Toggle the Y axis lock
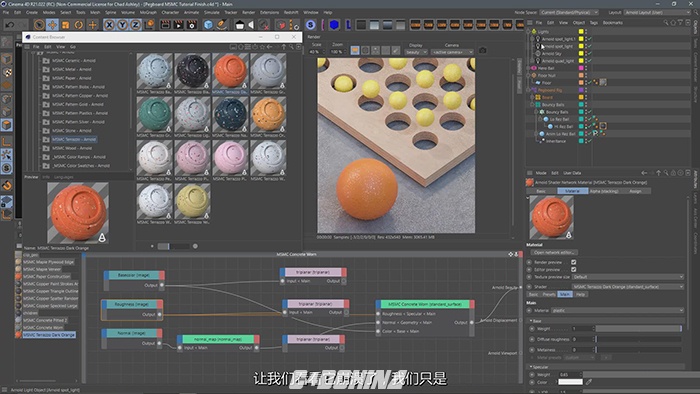The height and width of the screenshot is (394, 700). click(122, 25)
